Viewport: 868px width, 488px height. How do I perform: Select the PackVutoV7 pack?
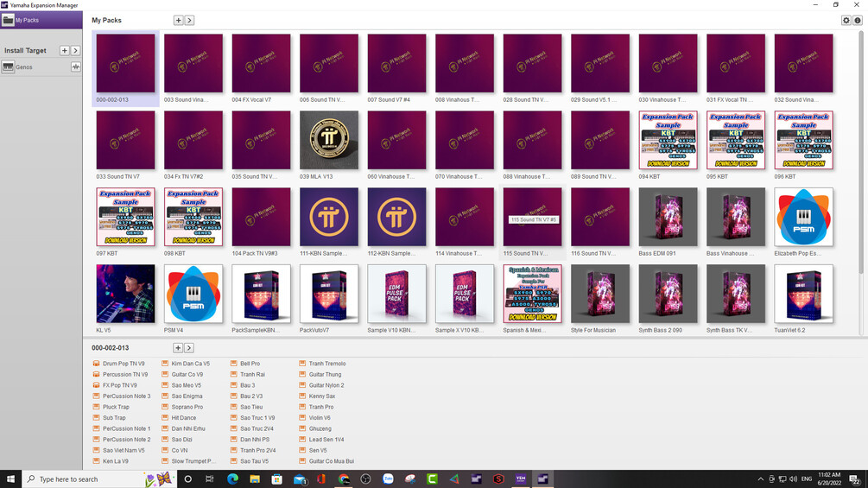pyautogui.click(x=329, y=294)
